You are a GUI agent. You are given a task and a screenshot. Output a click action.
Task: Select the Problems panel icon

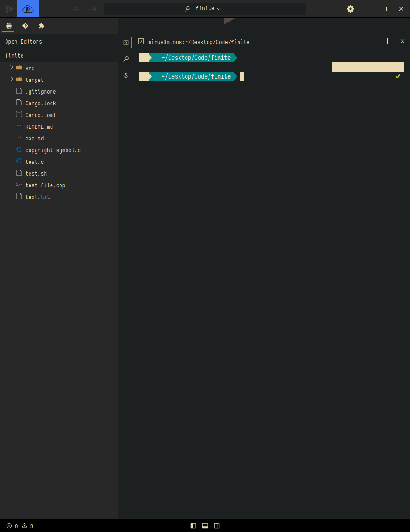[126, 75]
